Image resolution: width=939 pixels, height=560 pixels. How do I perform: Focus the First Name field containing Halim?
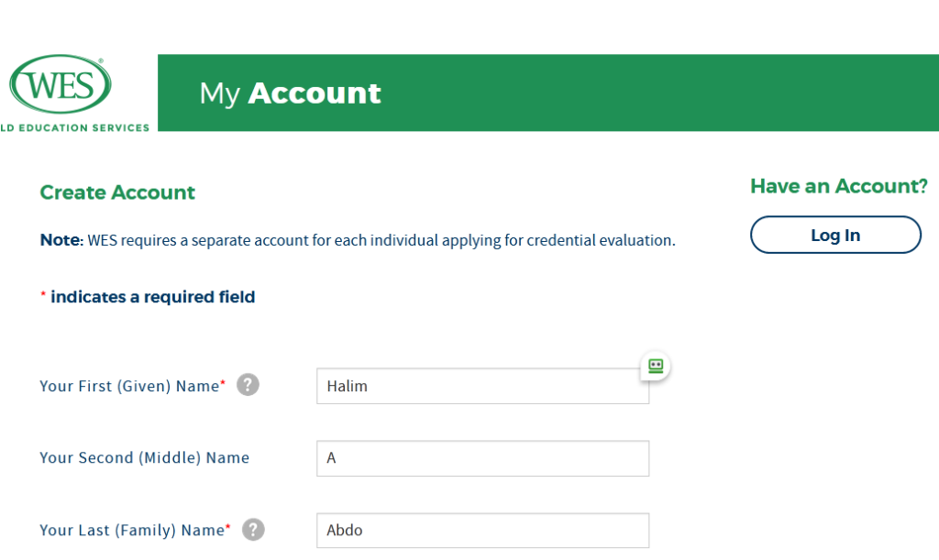[482, 386]
